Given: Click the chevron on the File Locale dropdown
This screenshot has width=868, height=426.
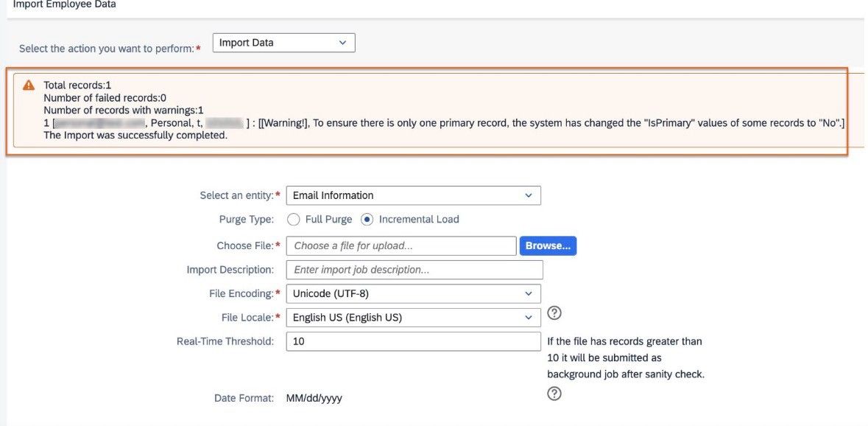Looking at the screenshot, I should [529, 318].
